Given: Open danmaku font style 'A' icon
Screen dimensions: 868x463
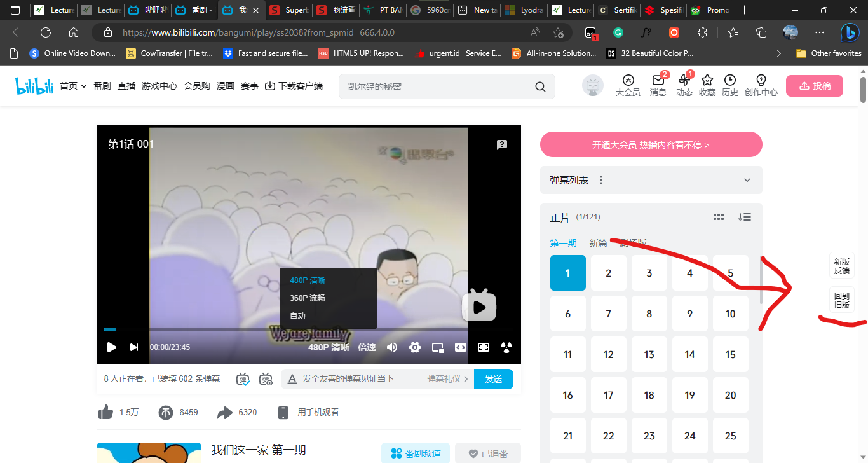Looking at the screenshot, I should click(292, 379).
